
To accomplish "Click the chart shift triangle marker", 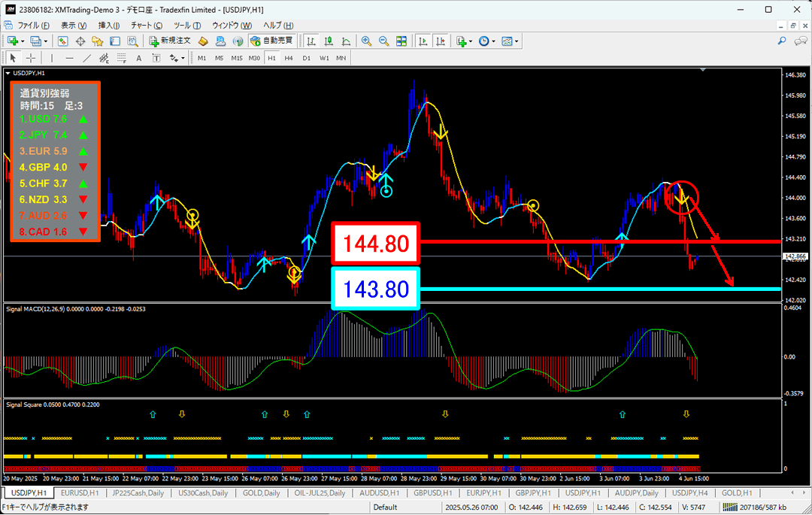I will pyautogui.click(x=703, y=69).
